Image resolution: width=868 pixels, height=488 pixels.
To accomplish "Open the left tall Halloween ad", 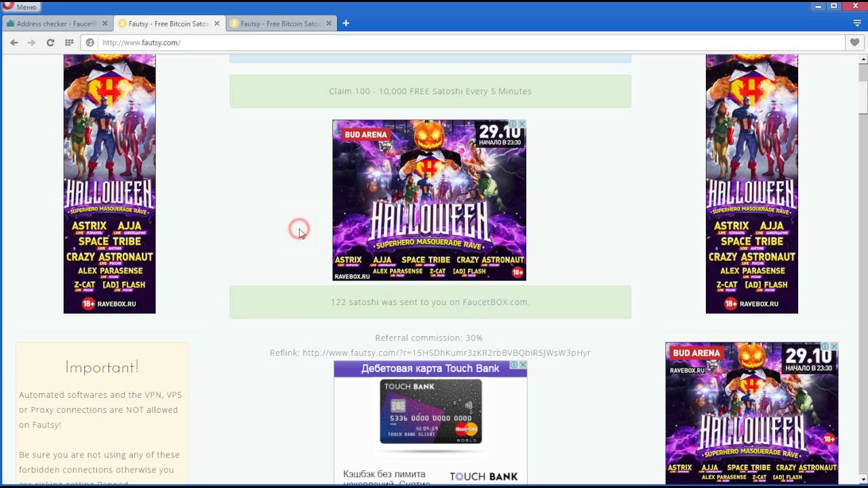I will tap(109, 184).
